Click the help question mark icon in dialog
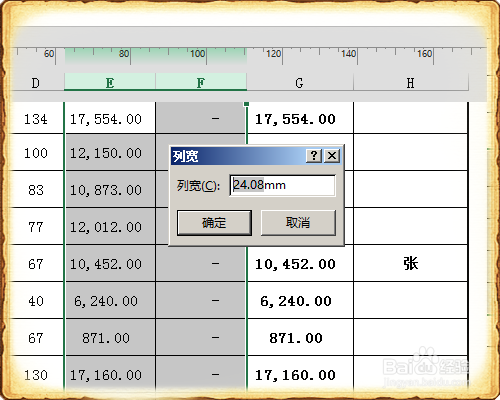 point(314,156)
